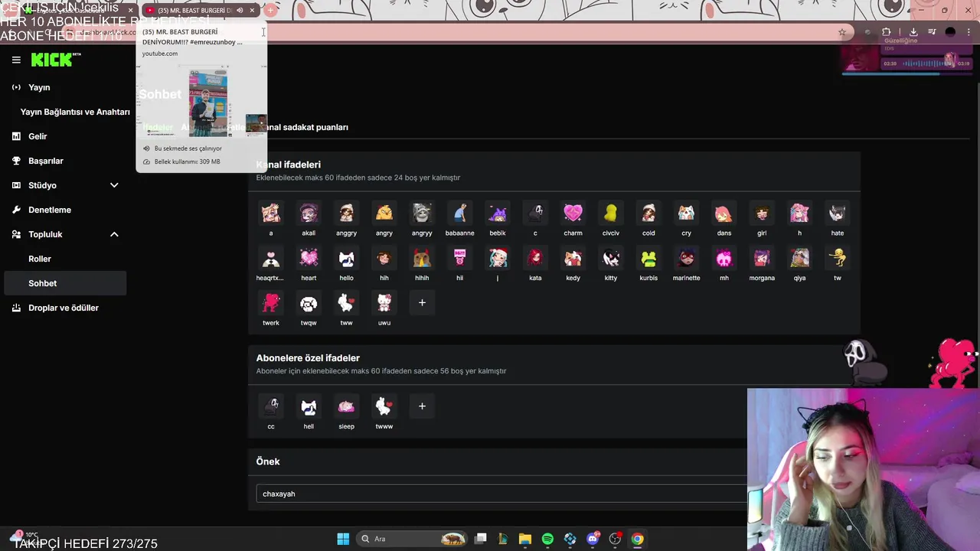Image resolution: width=980 pixels, height=551 pixels.
Task: Select the 'babaanne' emote
Action: [x=459, y=213]
